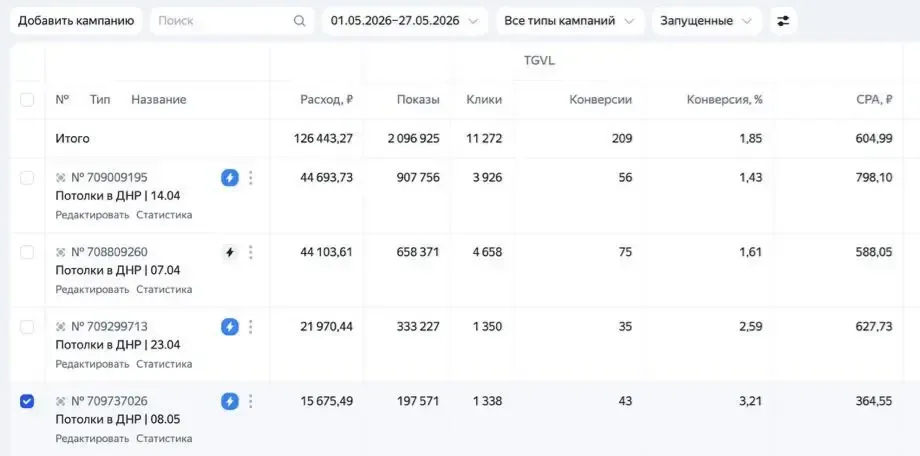Click the TGVL group header

tap(539, 61)
